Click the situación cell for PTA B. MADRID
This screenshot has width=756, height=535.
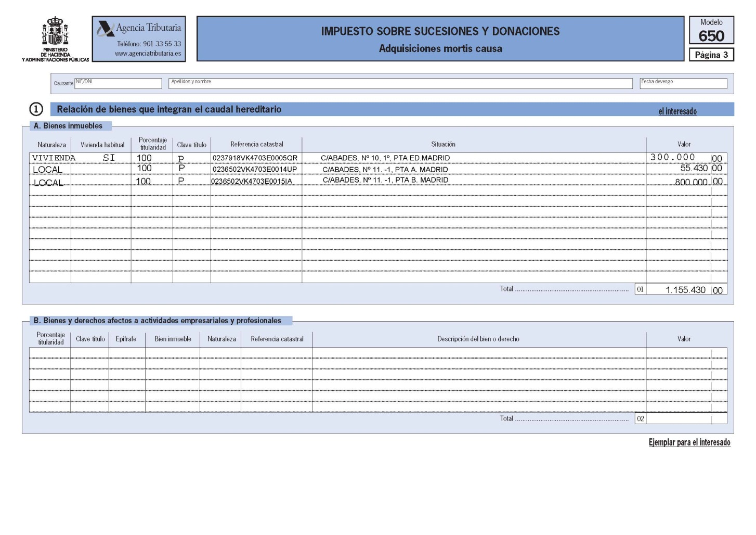[385, 180]
